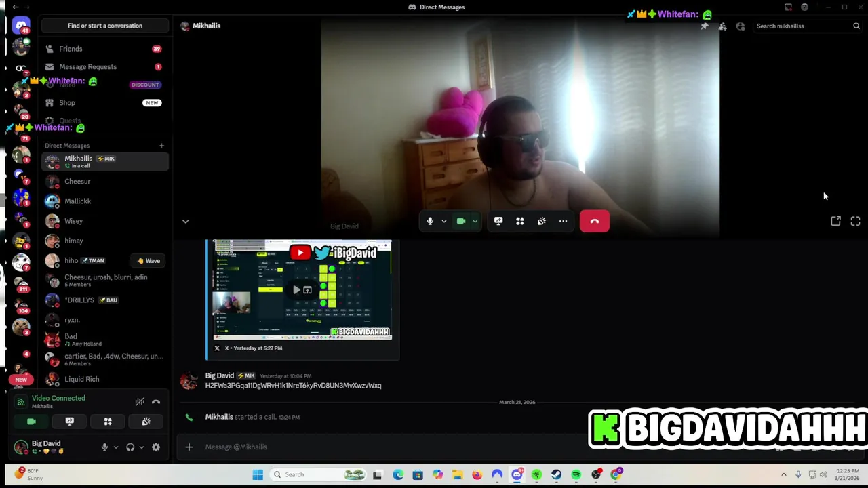Open Spotify from taskbar

tap(576, 474)
